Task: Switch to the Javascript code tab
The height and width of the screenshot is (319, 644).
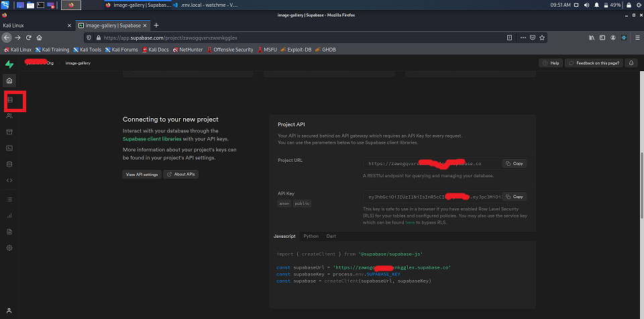Action: point(284,236)
